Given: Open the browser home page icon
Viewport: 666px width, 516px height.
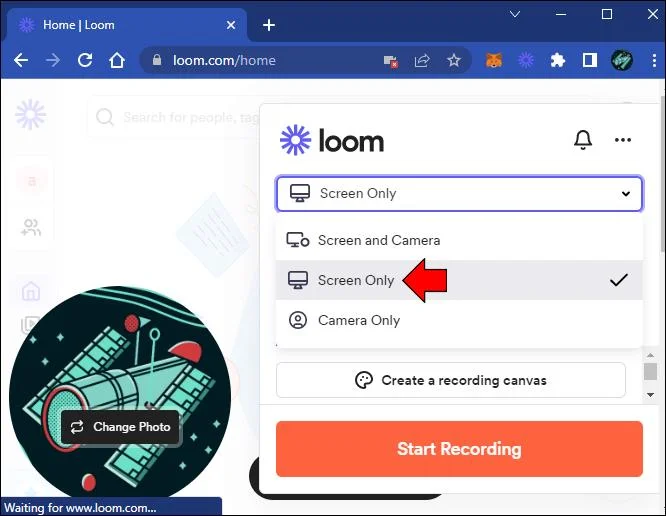Looking at the screenshot, I should (117, 60).
